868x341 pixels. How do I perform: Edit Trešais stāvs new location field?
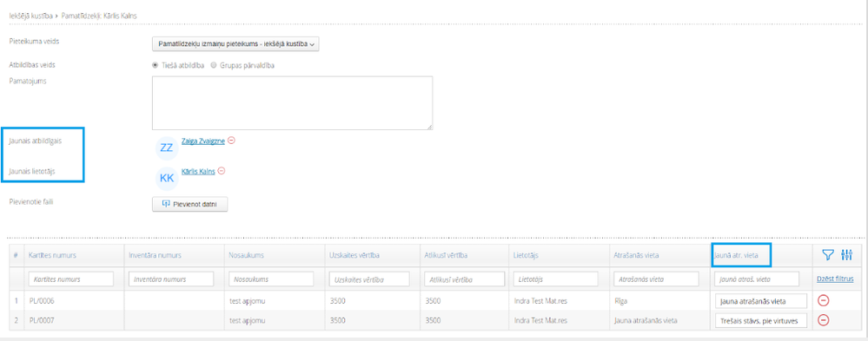point(760,320)
